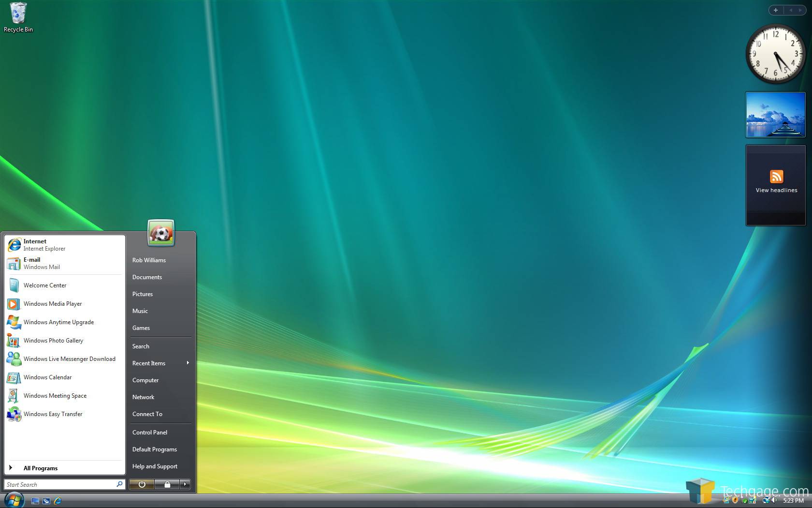The image size is (812, 508).
Task: Click the Start orb button
Action: click(x=14, y=500)
